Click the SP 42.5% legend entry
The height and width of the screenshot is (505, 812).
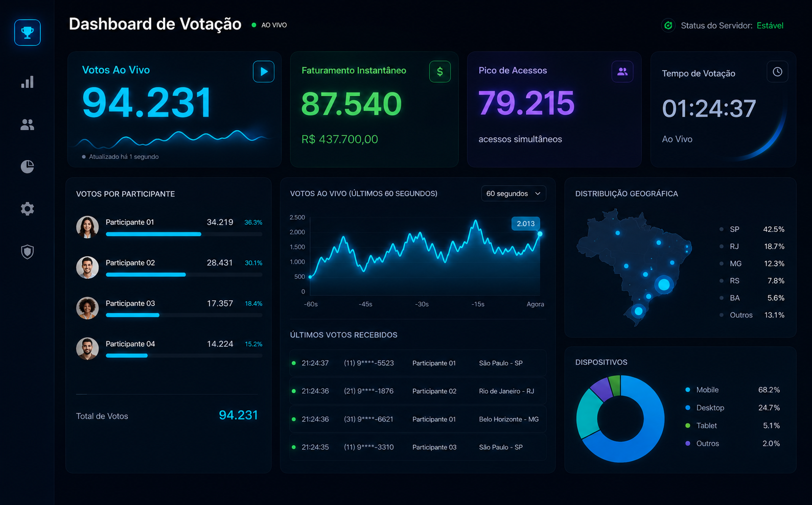[752, 229]
